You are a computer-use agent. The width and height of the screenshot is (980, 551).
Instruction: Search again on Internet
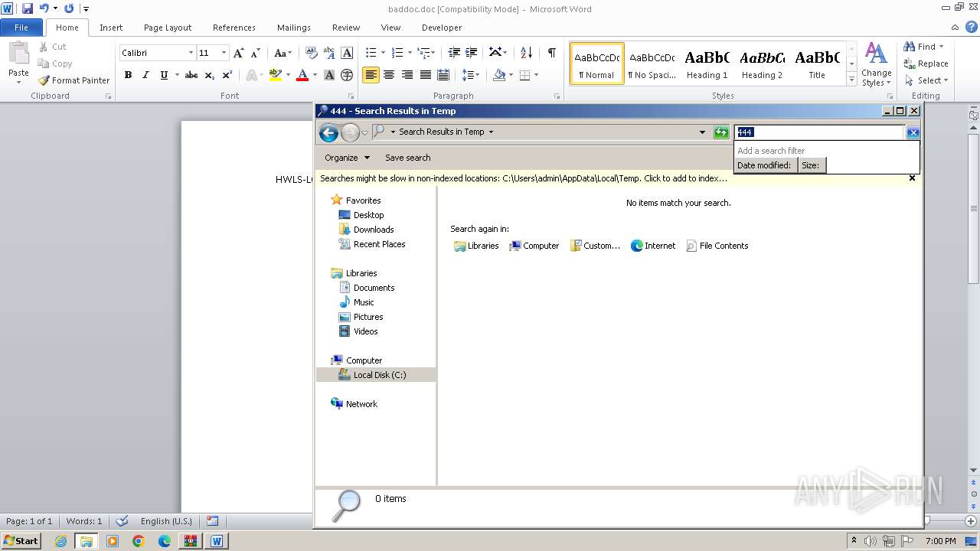click(653, 246)
